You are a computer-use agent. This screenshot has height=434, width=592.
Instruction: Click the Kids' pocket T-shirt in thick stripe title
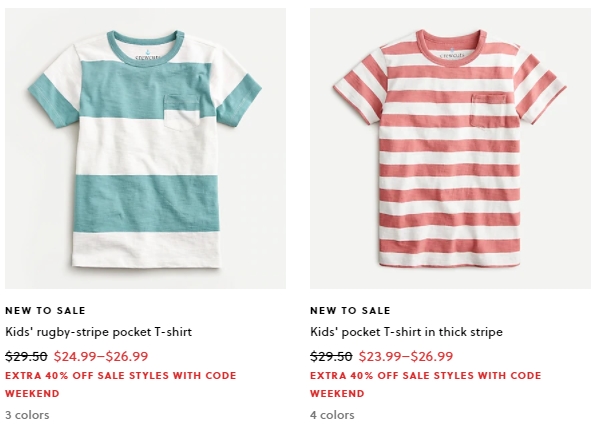[406, 332]
